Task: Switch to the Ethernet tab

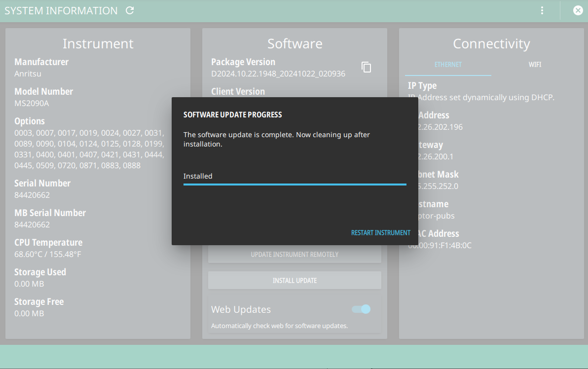Action: [448, 65]
